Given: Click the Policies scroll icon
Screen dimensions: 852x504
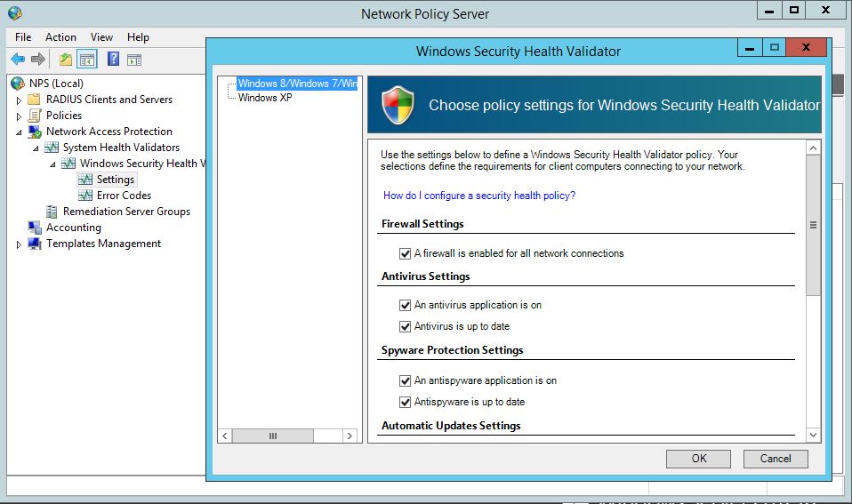Looking at the screenshot, I should pyautogui.click(x=34, y=116).
